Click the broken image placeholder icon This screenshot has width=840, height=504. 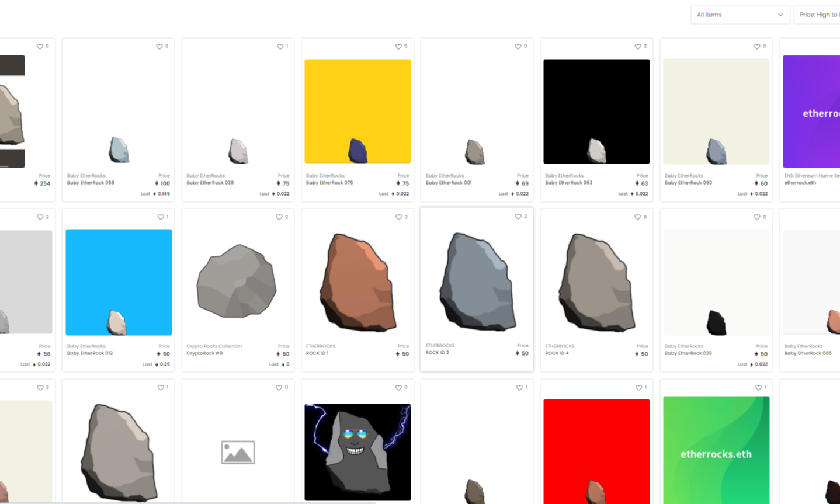[x=238, y=453]
